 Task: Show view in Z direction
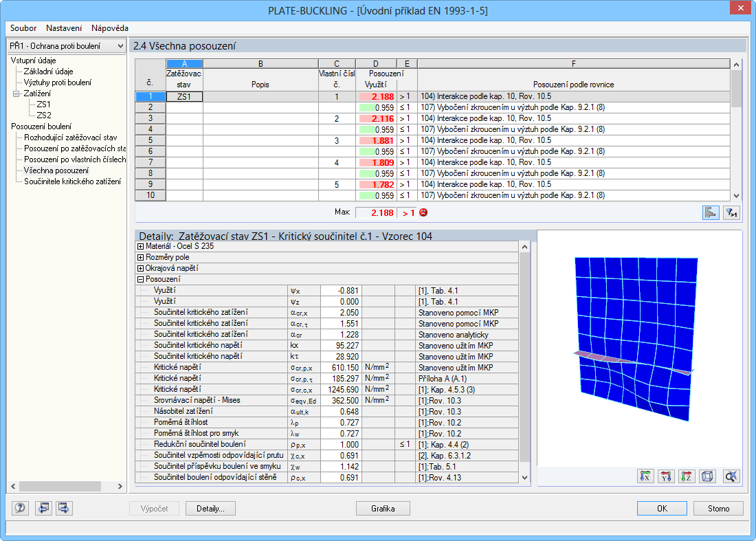coord(687,476)
